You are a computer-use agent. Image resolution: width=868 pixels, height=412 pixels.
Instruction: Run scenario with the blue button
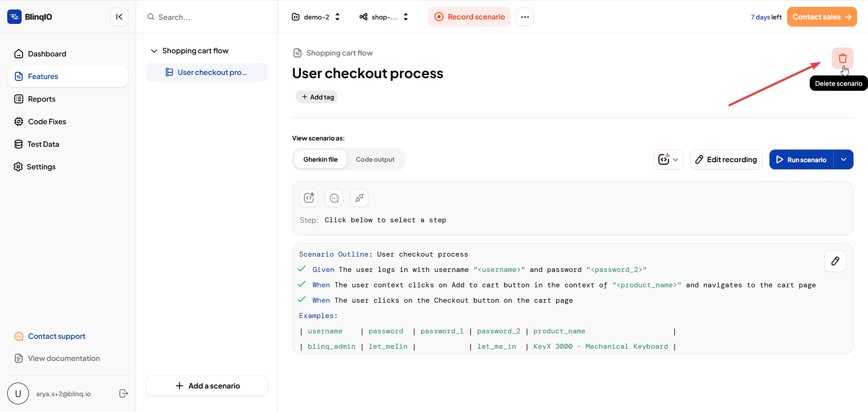point(801,159)
